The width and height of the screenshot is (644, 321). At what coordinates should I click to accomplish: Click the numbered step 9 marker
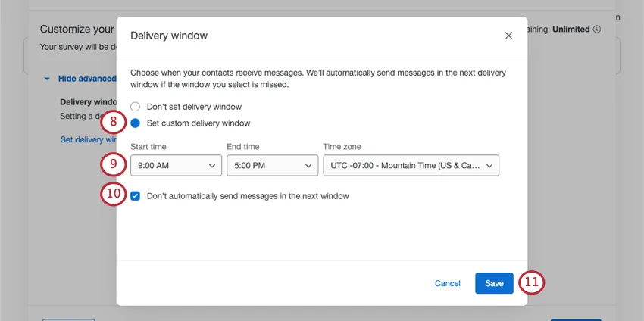click(x=113, y=164)
